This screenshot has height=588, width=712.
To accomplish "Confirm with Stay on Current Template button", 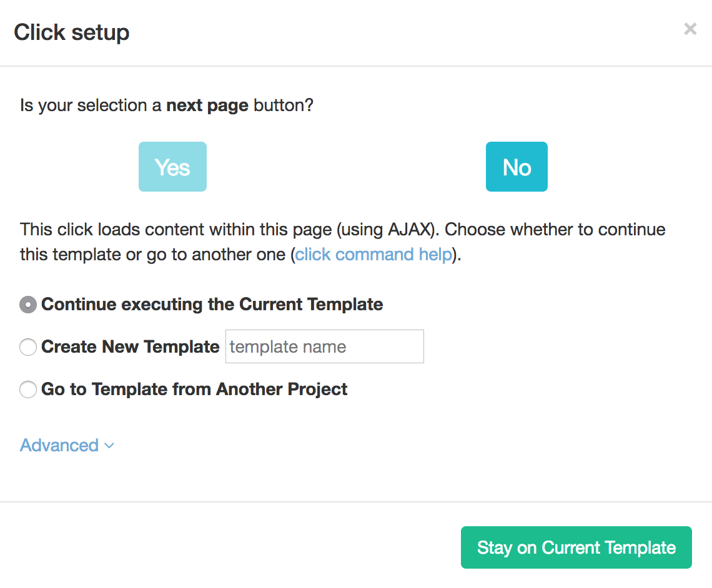I will pyautogui.click(x=576, y=547).
